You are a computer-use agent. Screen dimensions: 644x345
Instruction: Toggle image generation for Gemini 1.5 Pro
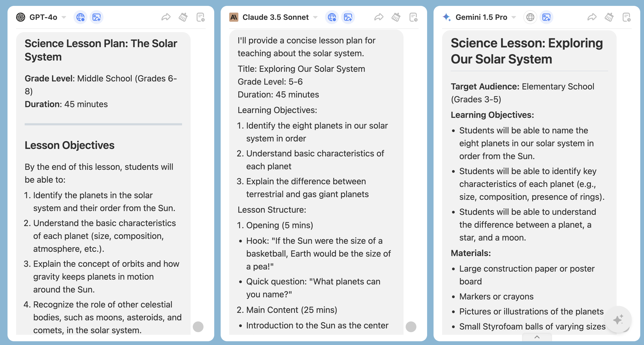point(546,17)
